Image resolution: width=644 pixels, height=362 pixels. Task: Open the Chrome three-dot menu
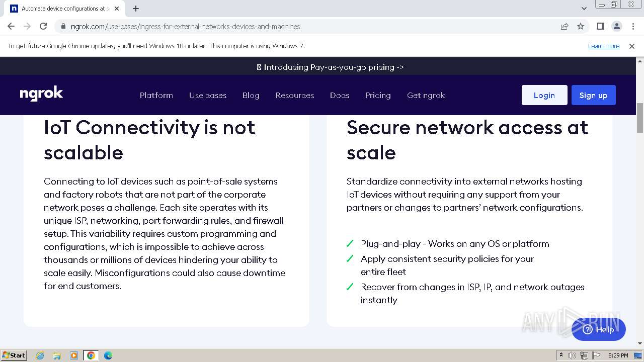pyautogui.click(x=633, y=26)
